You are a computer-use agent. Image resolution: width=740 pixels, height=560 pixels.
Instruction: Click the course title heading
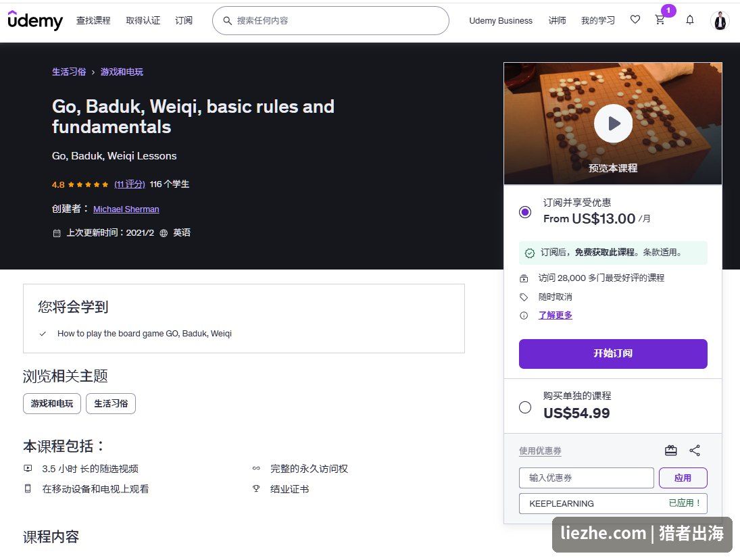click(x=193, y=117)
